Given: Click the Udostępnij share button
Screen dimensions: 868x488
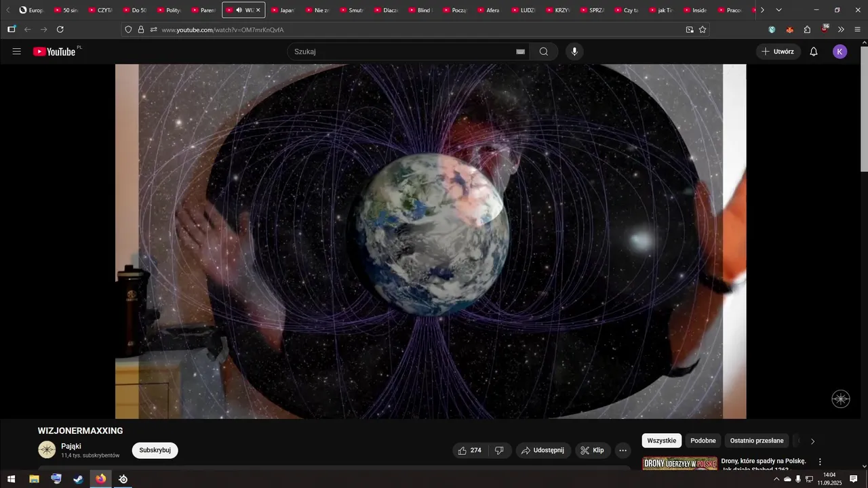Looking at the screenshot, I should pos(543,450).
